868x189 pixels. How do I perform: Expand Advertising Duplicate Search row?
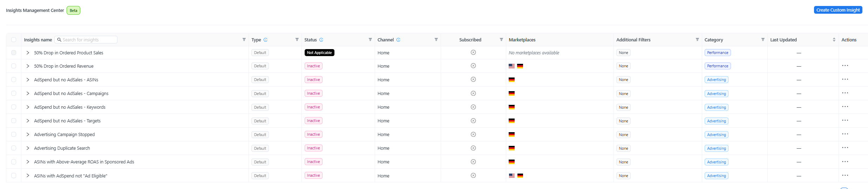pyautogui.click(x=28, y=148)
